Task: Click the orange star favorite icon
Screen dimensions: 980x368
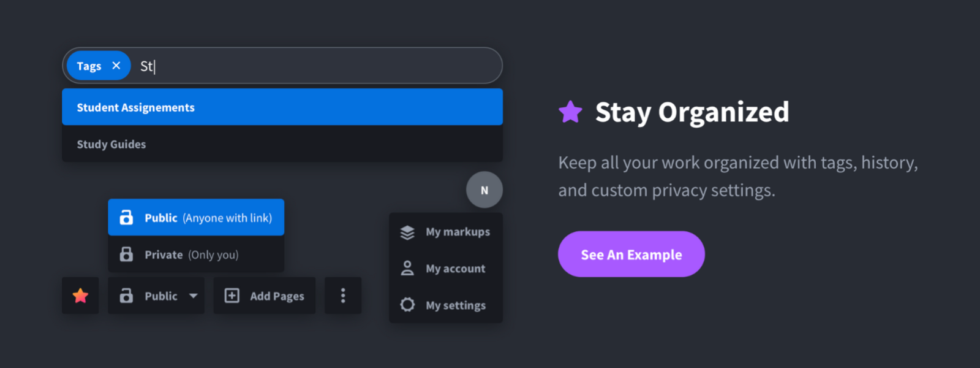Action: (x=80, y=296)
